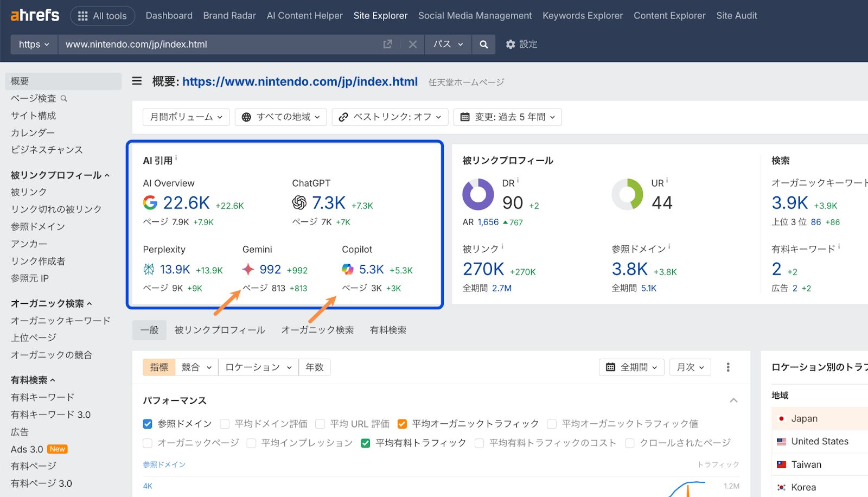The image size is (868, 497).
Task: Switch to the オーガニック検索 tab
Action: tap(317, 330)
